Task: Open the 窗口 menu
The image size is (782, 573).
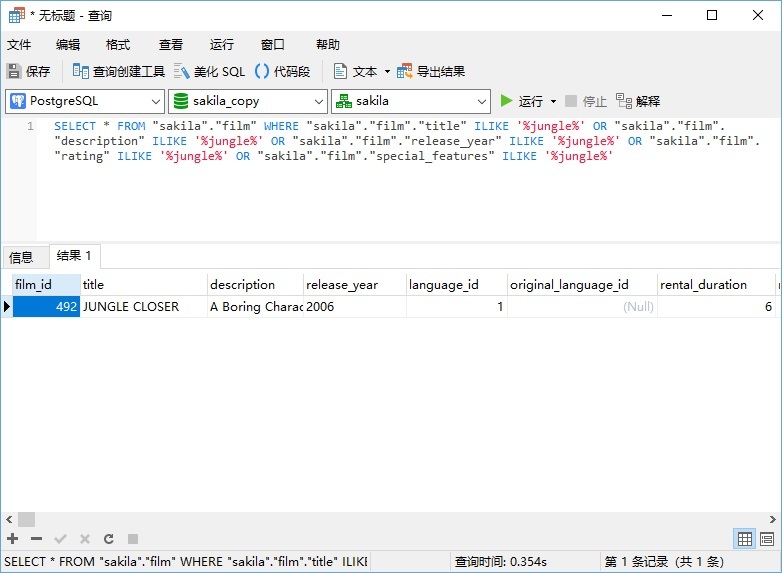Action: tap(273, 45)
